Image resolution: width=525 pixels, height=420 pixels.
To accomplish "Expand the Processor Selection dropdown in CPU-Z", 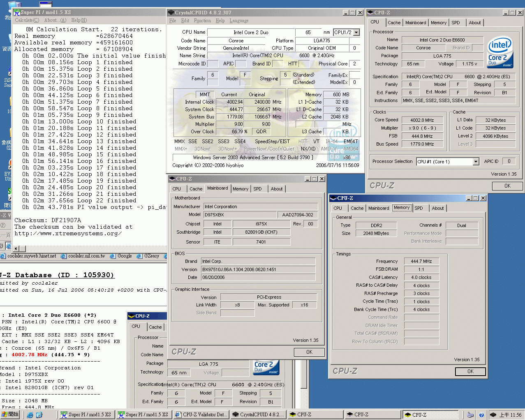I will pyautogui.click(x=476, y=162).
